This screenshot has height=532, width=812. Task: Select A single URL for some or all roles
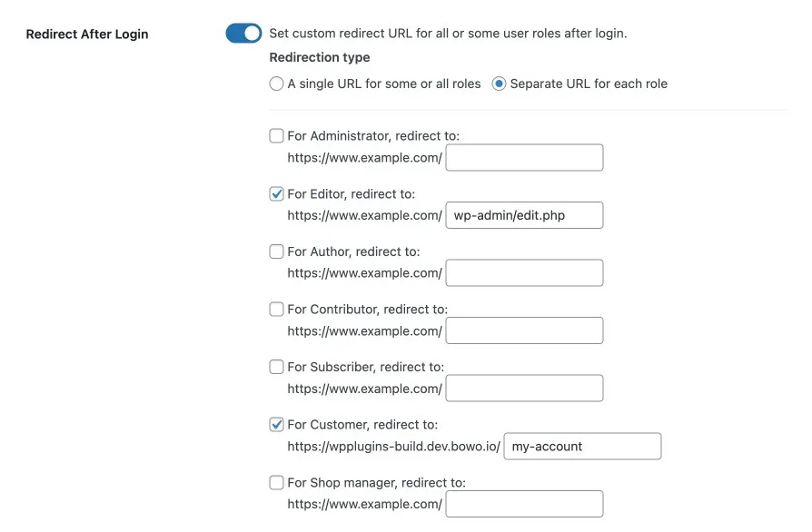[x=276, y=84]
